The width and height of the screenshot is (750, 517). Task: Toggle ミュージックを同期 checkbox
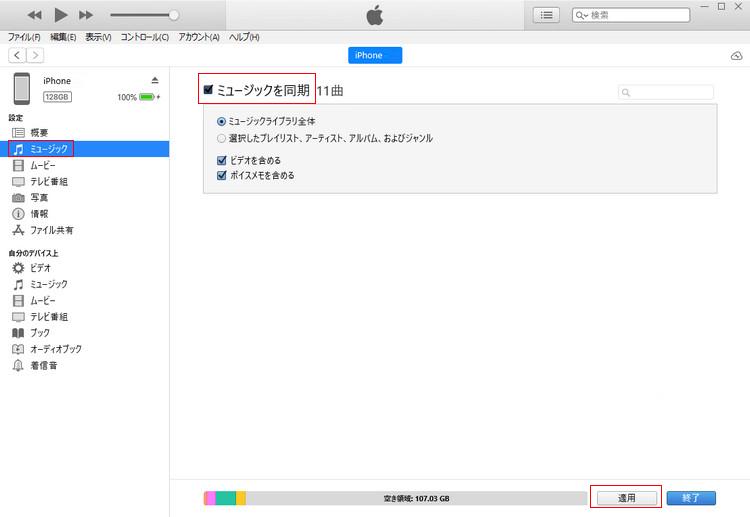208,89
